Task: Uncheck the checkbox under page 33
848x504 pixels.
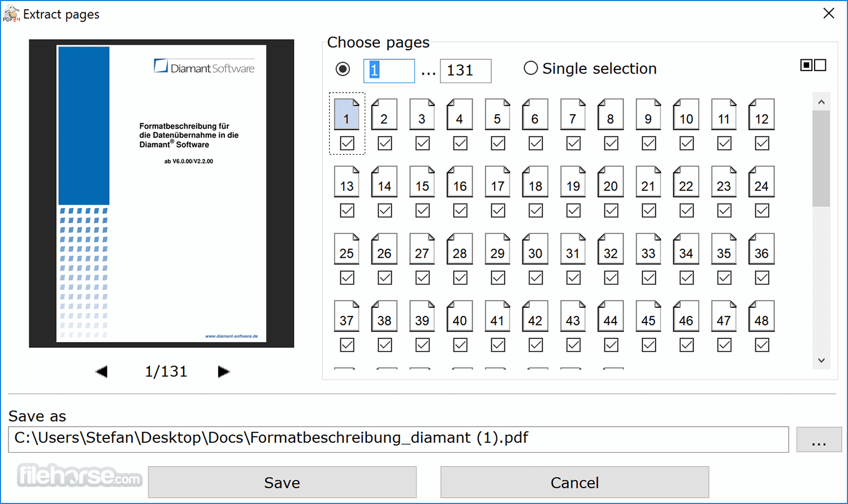Action: pyautogui.click(x=648, y=278)
